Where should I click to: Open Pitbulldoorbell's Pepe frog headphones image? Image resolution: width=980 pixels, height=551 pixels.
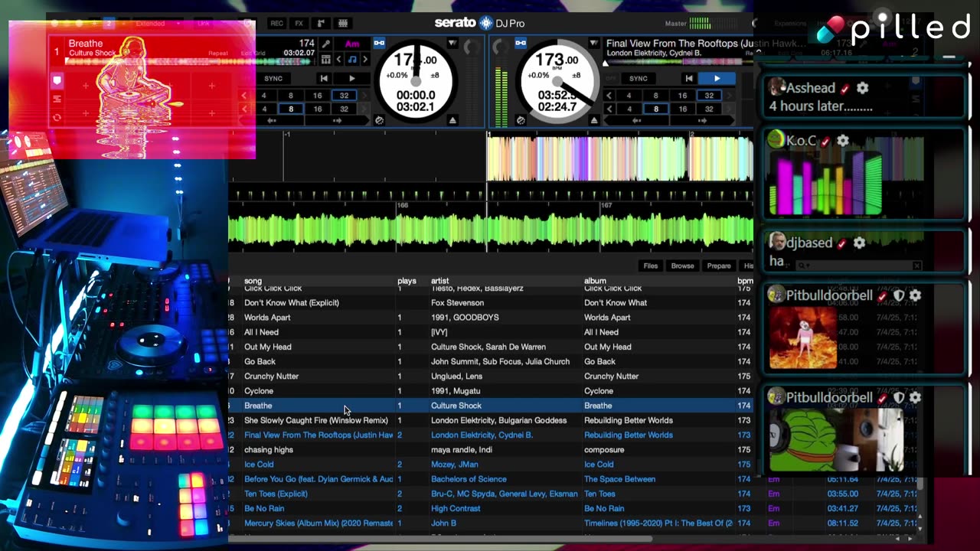coord(836,441)
